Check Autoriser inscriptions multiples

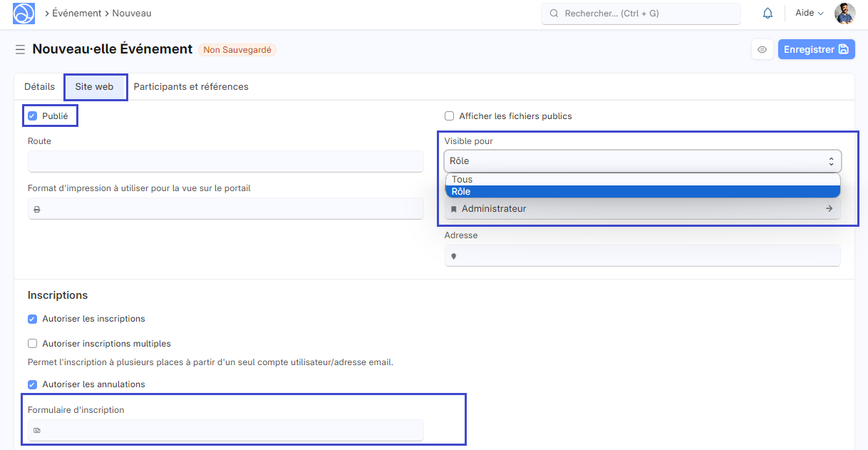tap(33, 344)
